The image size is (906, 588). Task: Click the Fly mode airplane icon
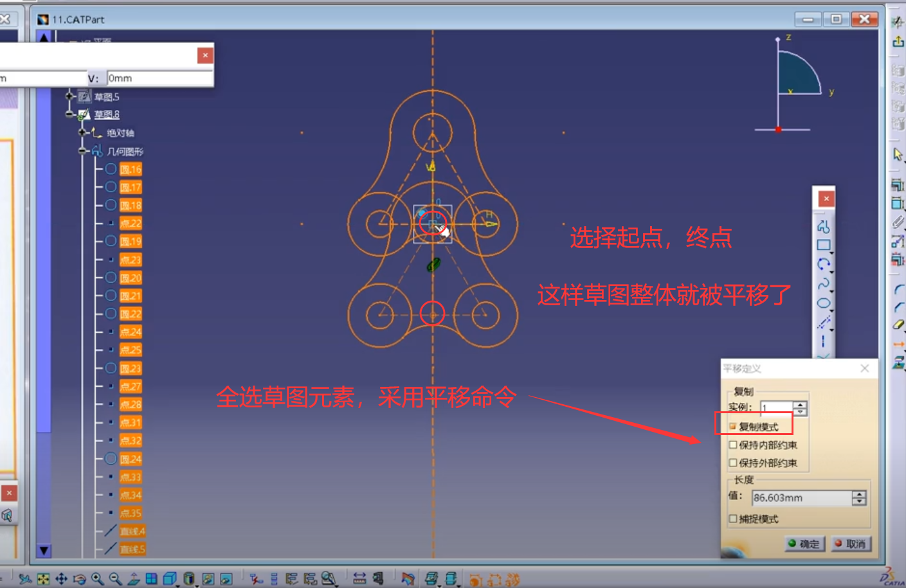[25, 579]
